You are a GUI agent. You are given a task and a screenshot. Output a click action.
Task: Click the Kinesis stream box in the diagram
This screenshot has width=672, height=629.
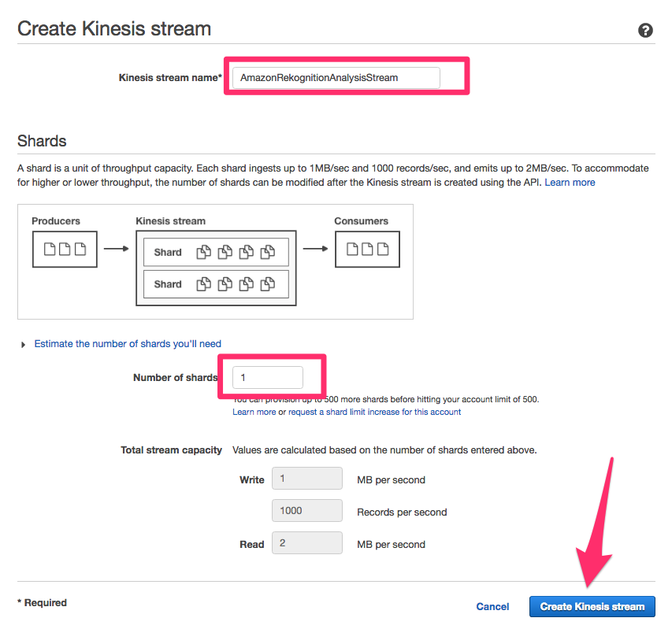pyautogui.click(x=216, y=268)
